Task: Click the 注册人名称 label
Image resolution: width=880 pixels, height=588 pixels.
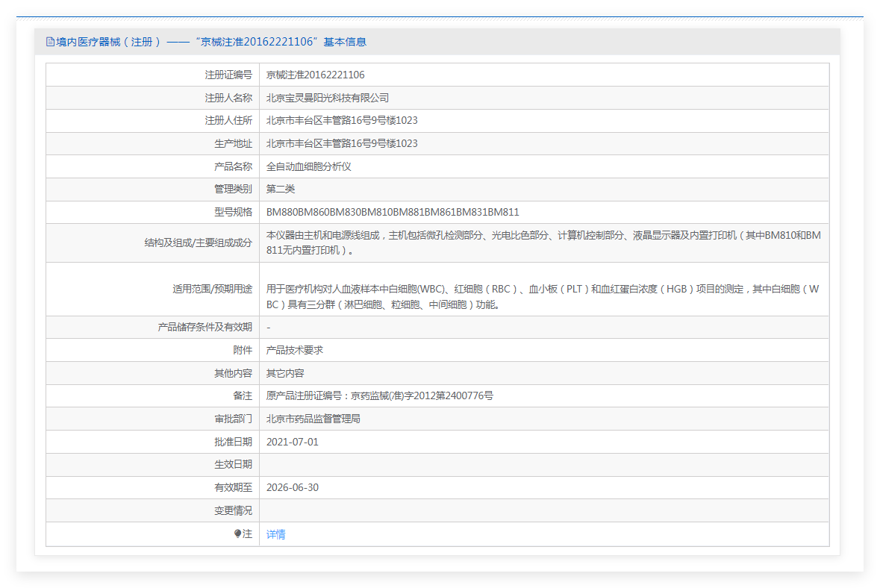Action: click(228, 98)
